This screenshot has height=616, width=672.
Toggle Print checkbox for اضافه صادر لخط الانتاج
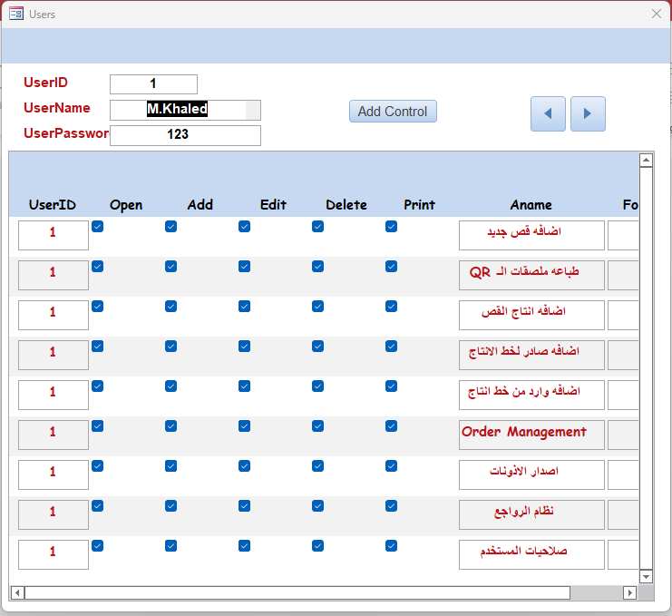(391, 346)
